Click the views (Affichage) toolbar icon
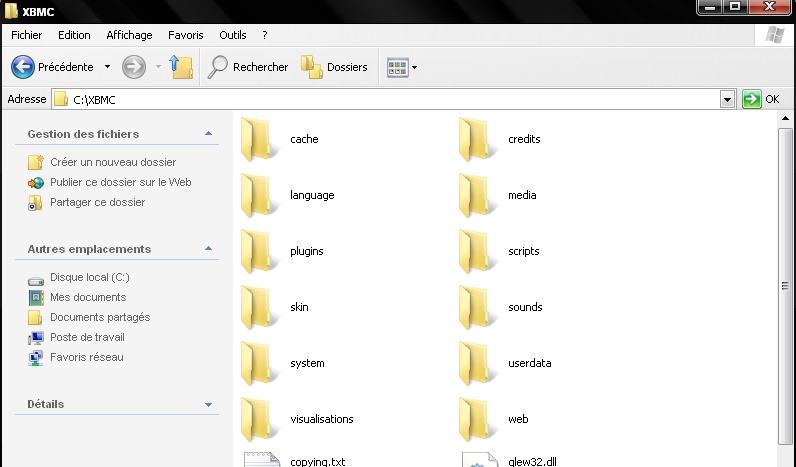 pyautogui.click(x=397, y=67)
